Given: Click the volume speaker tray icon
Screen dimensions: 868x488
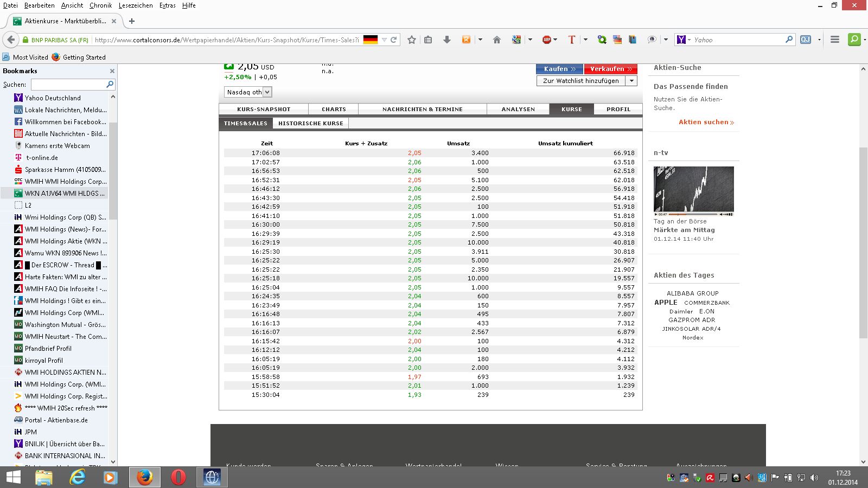Looking at the screenshot, I should [x=814, y=478].
